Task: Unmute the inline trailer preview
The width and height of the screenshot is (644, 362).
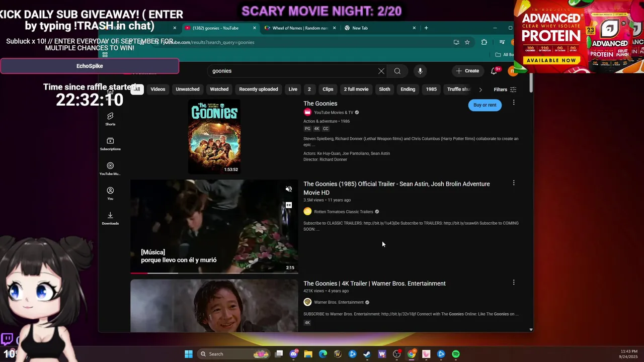Action: (289, 189)
